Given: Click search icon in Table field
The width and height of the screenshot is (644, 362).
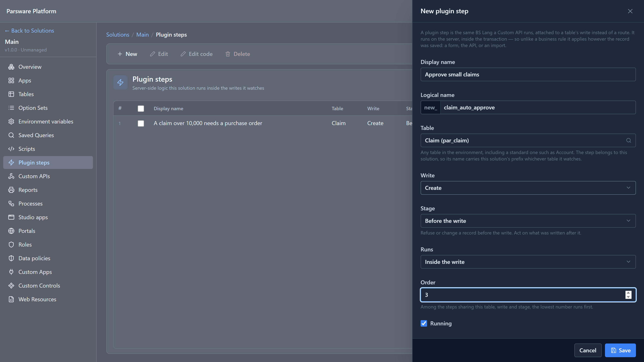Looking at the screenshot, I should (629, 140).
